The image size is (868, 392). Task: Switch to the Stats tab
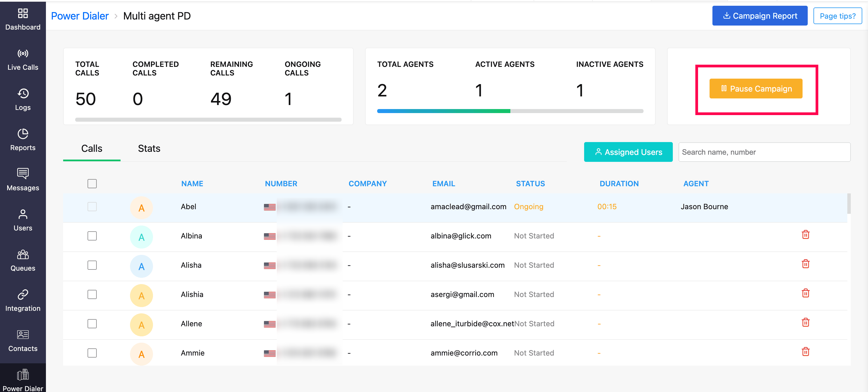click(x=149, y=149)
